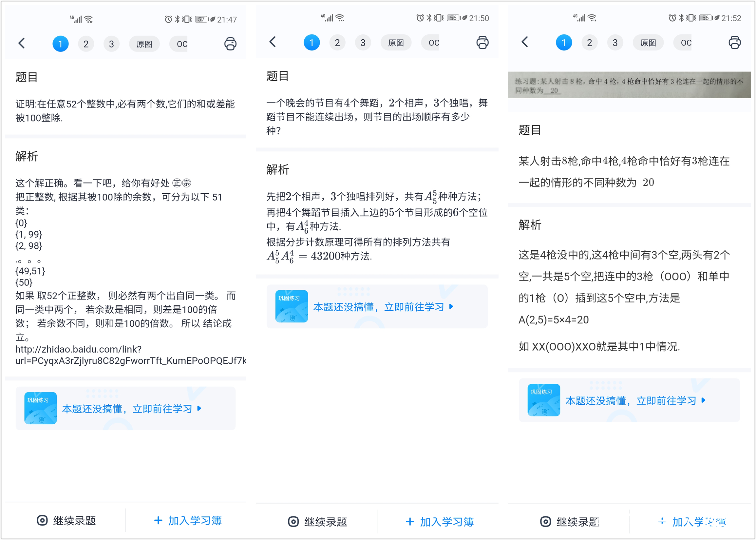
Task: Tap the camera icon beside 继续录题 on first screen
Action: (42, 521)
